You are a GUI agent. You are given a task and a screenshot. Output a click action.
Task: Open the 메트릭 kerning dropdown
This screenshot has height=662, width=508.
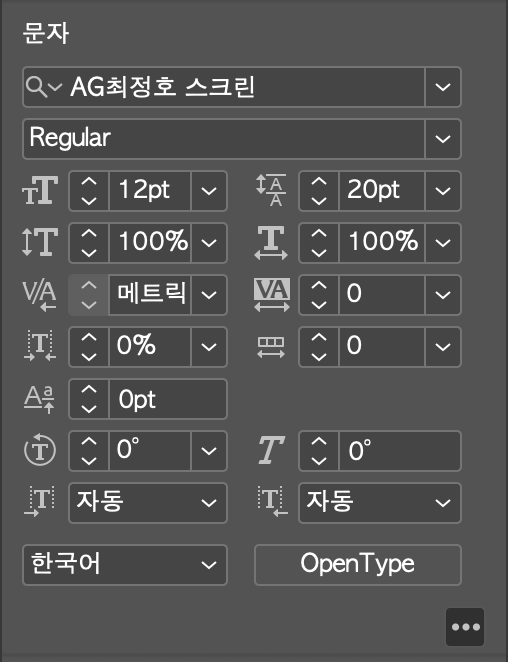[209, 295]
